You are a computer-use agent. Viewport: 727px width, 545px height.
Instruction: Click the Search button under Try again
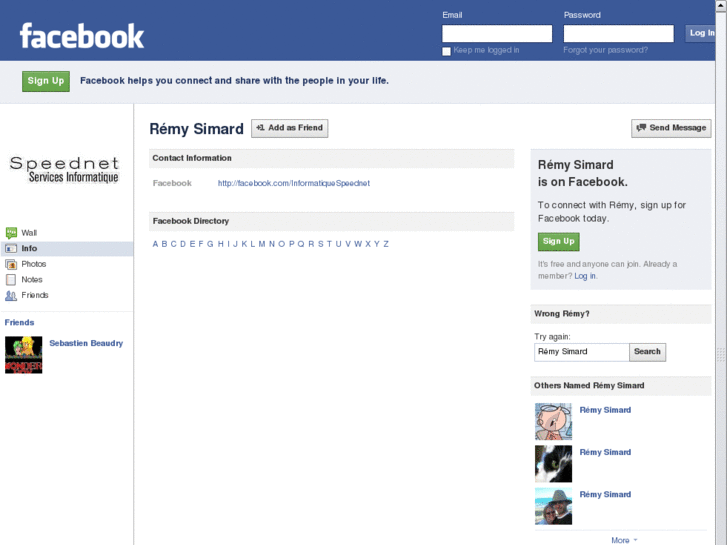click(x=647, y=352)
